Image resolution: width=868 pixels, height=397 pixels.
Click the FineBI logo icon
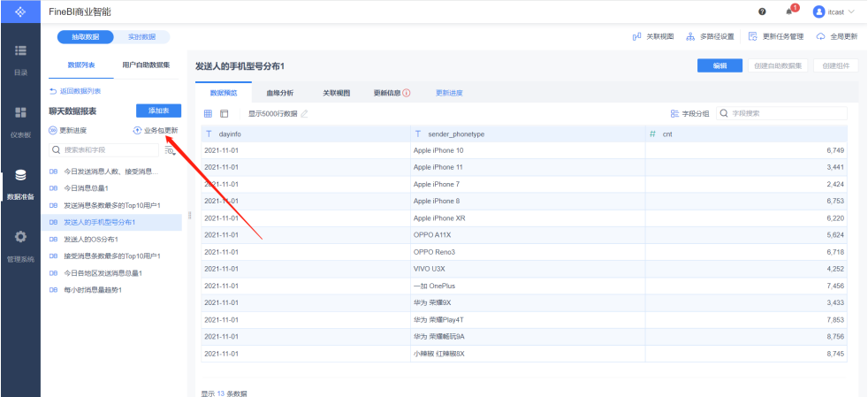click(x=20, y=11)
